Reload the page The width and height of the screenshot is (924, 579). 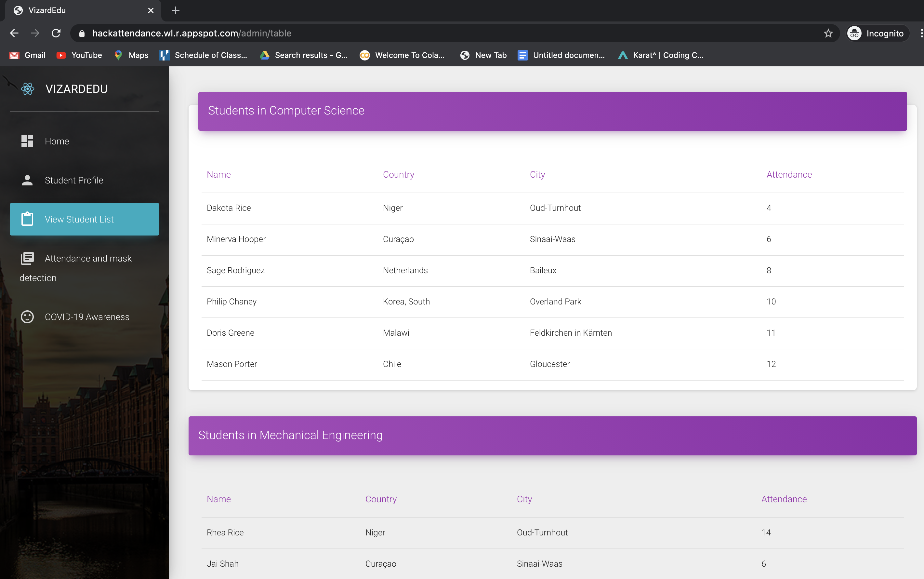pyautogui.click(x=56, y=33)
